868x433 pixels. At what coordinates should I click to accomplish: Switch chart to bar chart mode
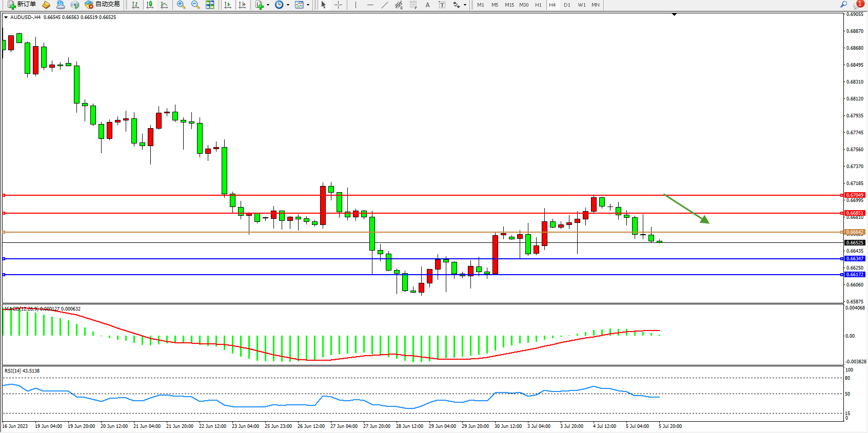click(135, 5)
